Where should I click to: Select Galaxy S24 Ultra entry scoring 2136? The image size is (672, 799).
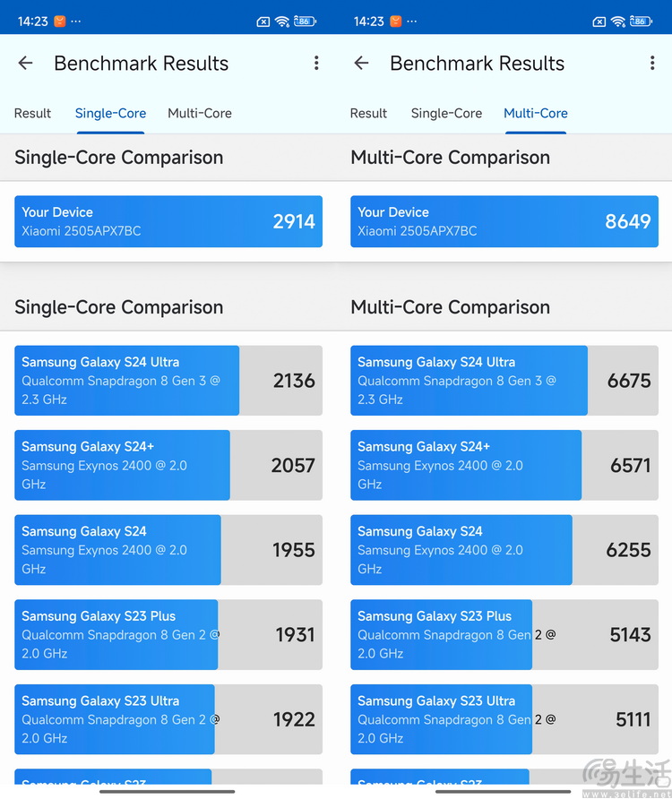point(168,381)
